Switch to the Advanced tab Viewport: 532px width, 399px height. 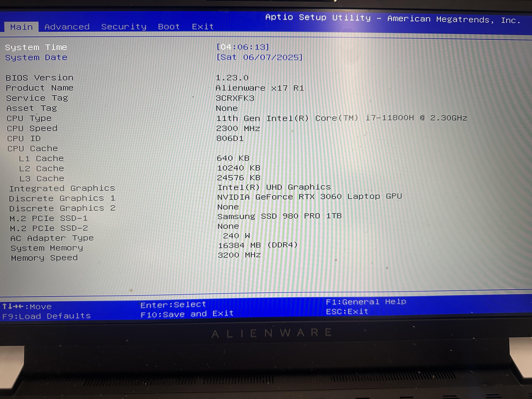67,27
